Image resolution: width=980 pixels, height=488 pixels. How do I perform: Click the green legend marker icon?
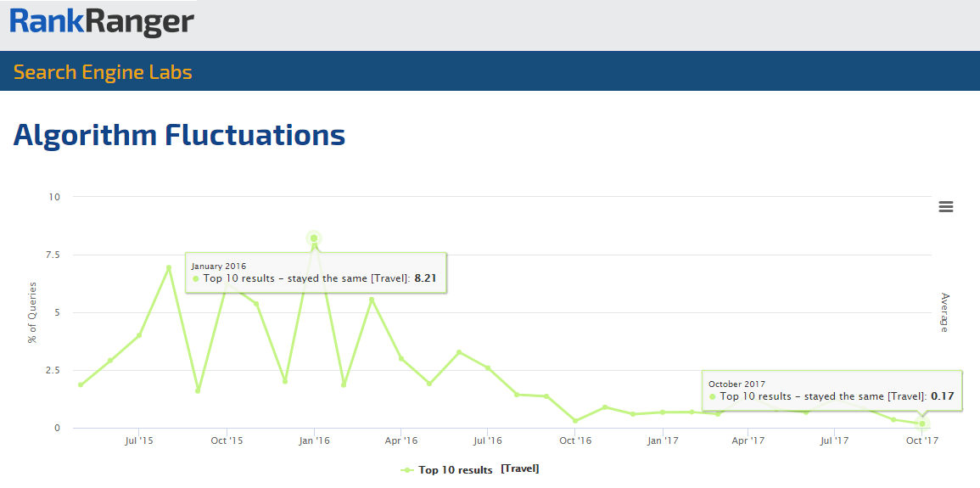click(x=407, y=469)
